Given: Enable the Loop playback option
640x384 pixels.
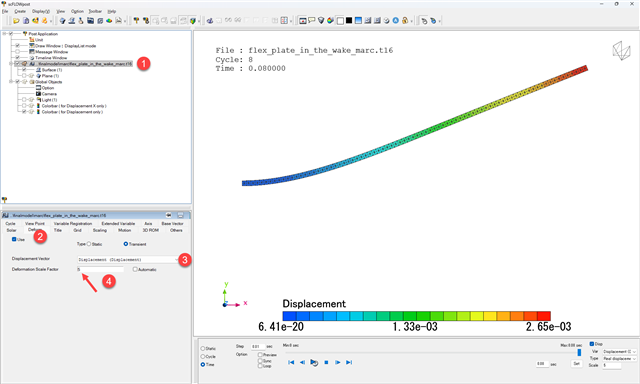Looking at the screenshot, I should point(260,366).
